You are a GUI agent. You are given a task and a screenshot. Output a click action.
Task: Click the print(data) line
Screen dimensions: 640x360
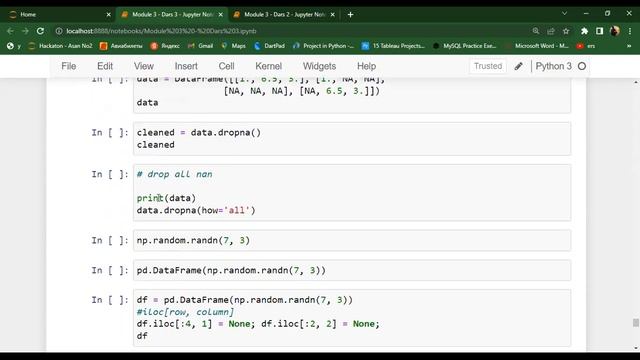pos(166,198)
